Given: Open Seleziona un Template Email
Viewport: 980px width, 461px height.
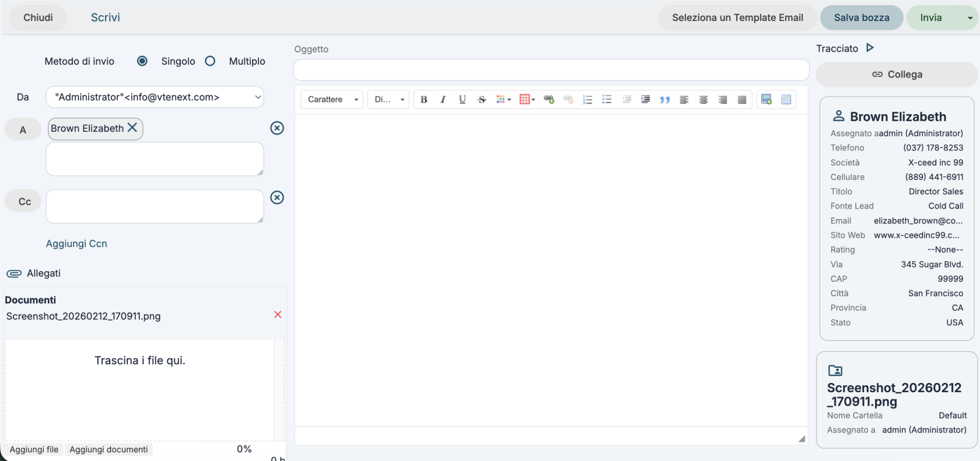Looking at the screenshot, I should 737,17.
